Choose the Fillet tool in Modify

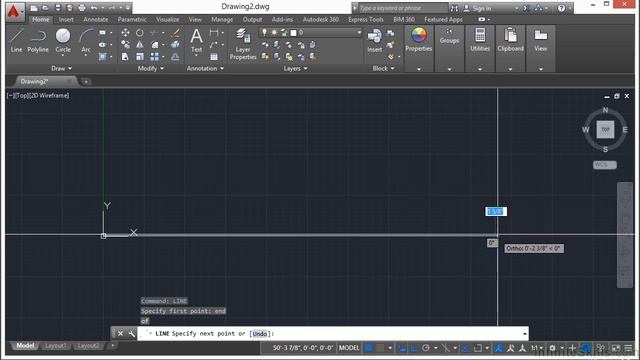[154, 45]
